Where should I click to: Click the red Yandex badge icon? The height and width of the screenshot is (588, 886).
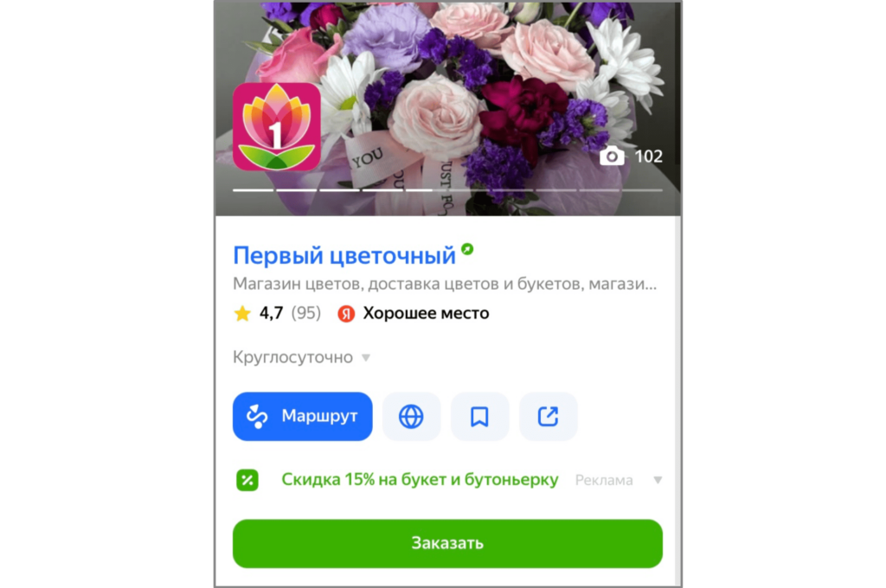[x=346, y=314]
